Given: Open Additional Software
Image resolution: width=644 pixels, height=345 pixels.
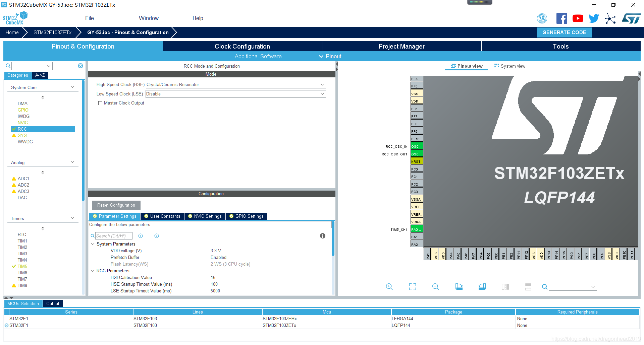Looking at the screenshot, I should 258,56.
